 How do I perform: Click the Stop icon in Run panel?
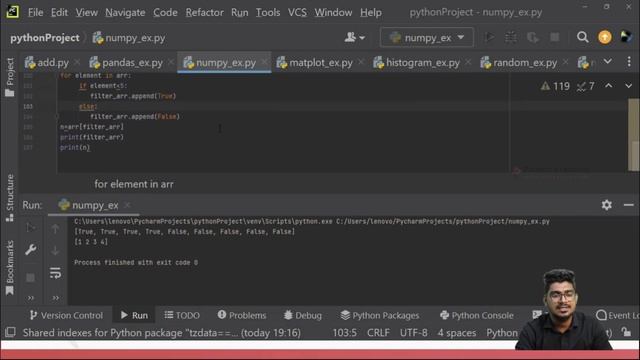coord(31,278)
